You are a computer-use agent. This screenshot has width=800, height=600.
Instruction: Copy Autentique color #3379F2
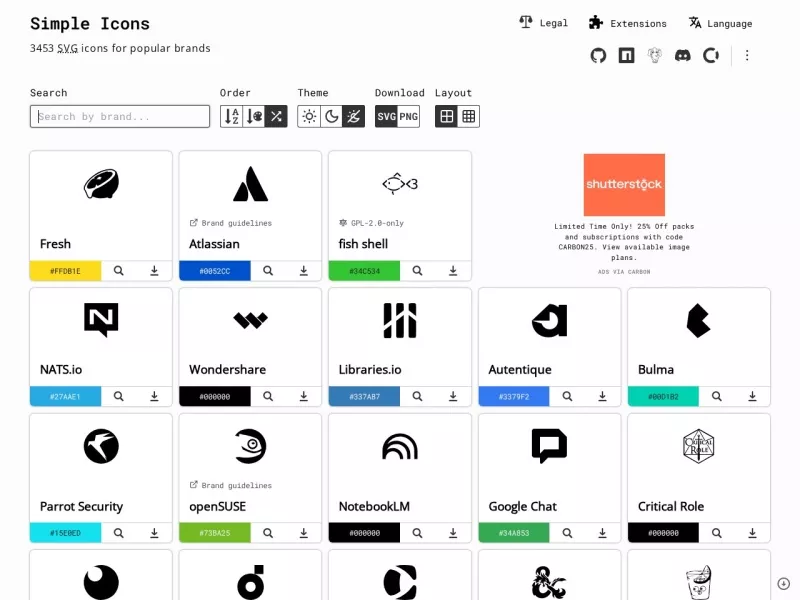click(x=514, y=396)
